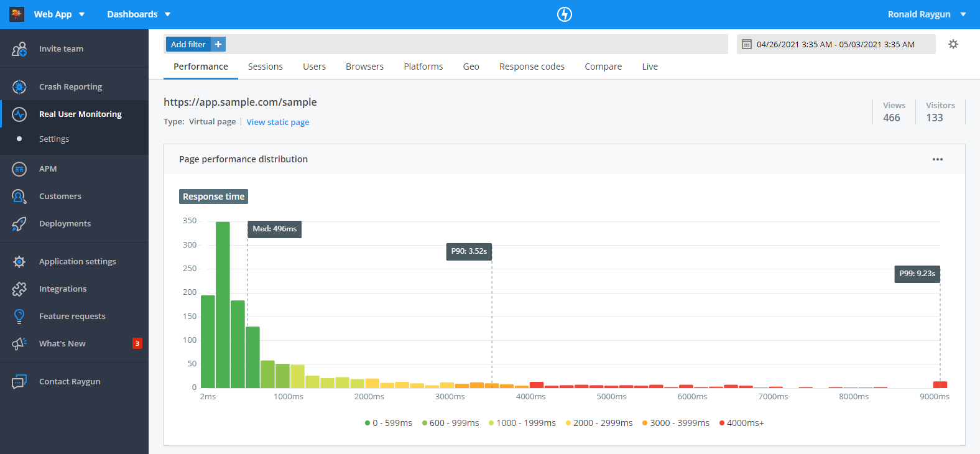Toggle the 3000 - 3999ms legend series
This screenshot has height=454, width=980.
pos(676,423)
